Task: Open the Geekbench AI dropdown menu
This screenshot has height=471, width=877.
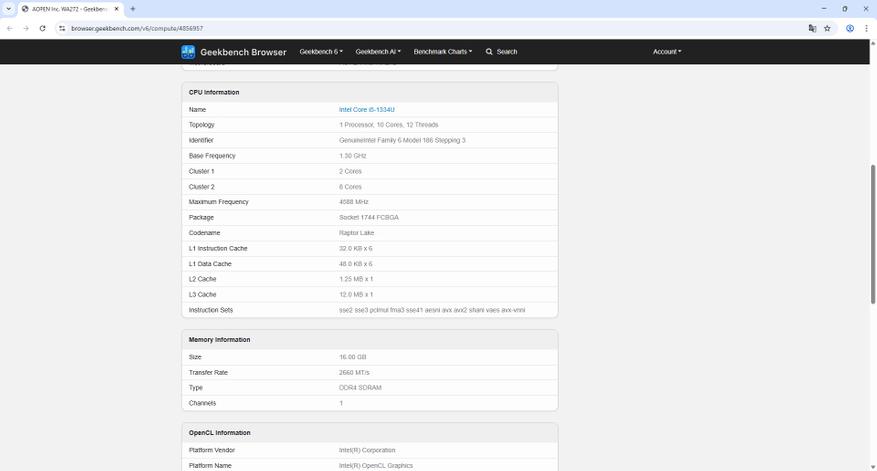Action: [378, 51]
